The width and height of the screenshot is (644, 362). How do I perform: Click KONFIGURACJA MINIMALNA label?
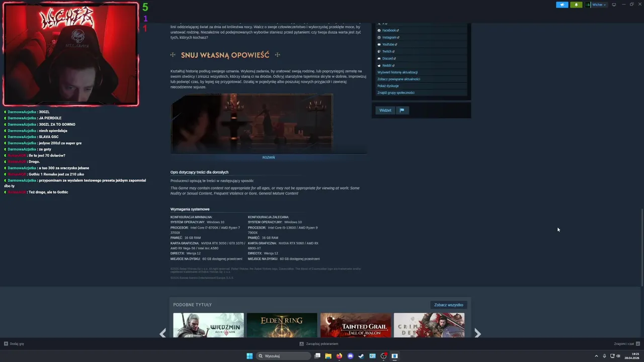pyautogui.click(x=191, y=217)
